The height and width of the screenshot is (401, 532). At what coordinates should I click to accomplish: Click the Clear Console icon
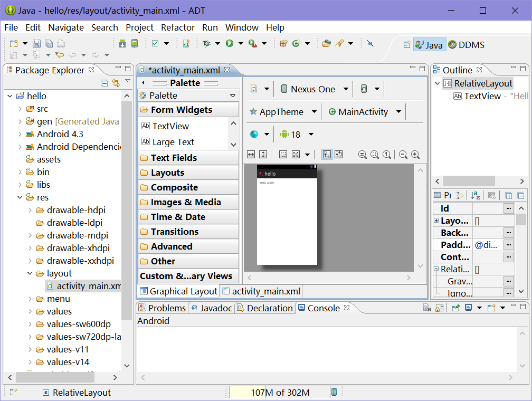(x=427, y=308)
